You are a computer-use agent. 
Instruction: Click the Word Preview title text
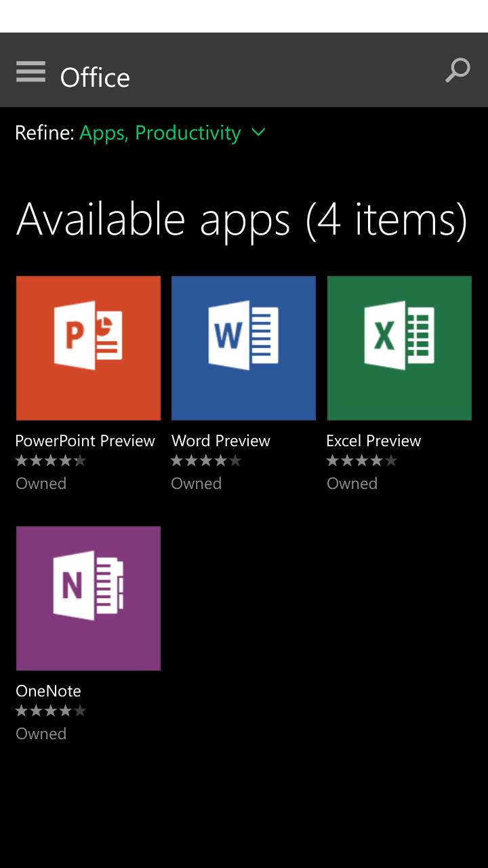click(221, 441)
